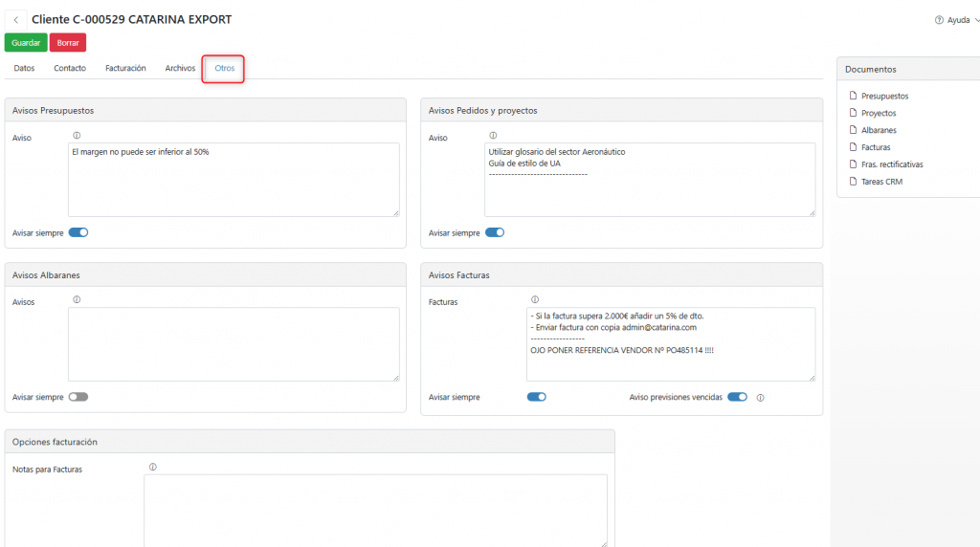Click info icon next to Aviso previsiones vencidas
This screenshot has height=547, width=980.
pyautogui.click(x=760, y=398)
